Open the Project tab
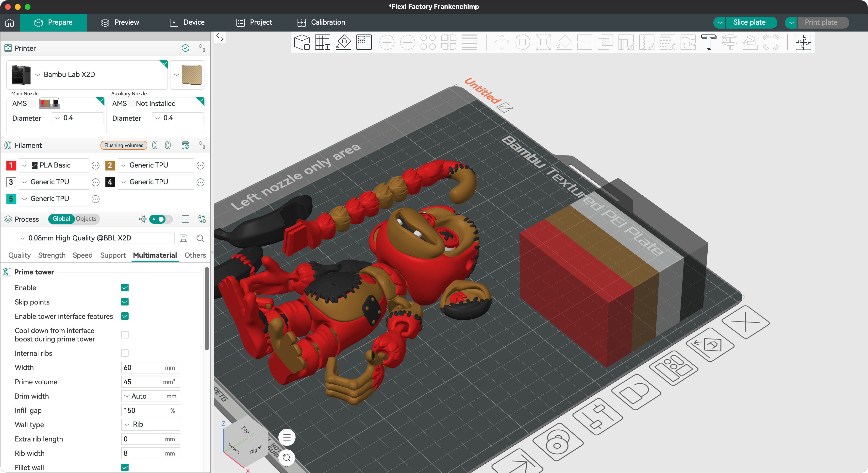This screenshot has height=473, width=868. pos(254,23)
